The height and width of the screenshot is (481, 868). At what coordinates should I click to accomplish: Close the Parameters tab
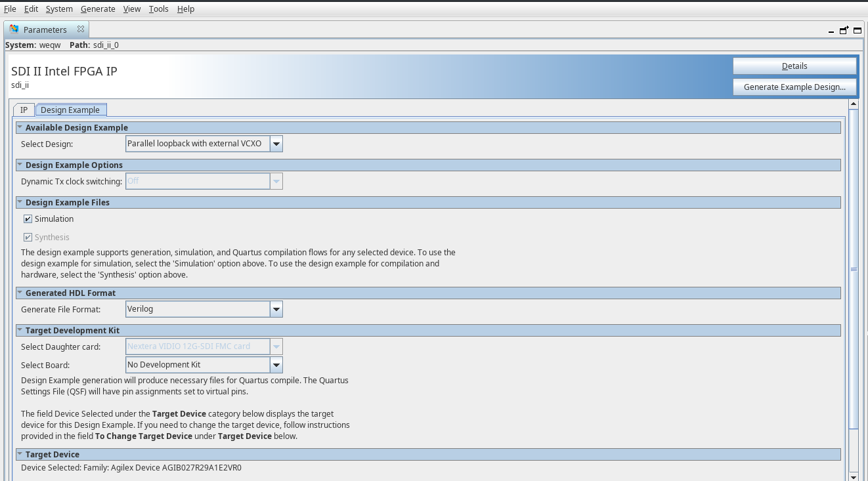pyautogui.click(x=81, y=30)
